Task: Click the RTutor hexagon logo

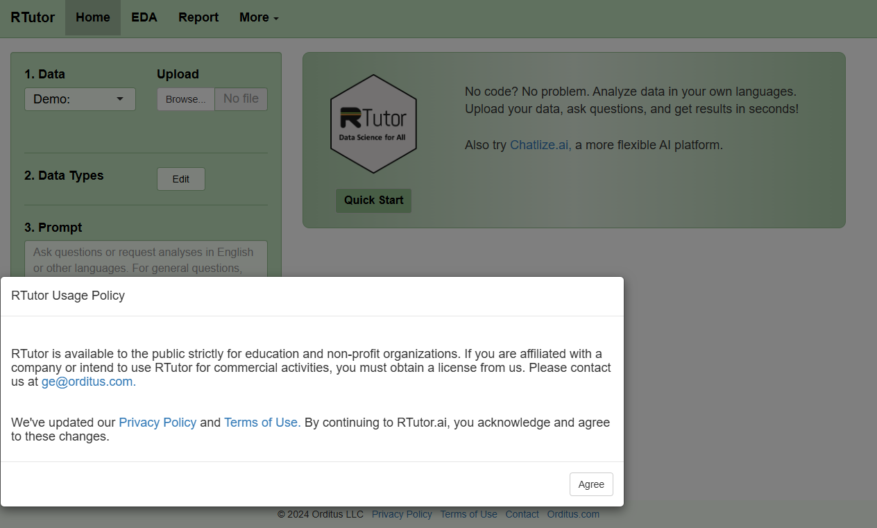Action: (x=373, y=124)
